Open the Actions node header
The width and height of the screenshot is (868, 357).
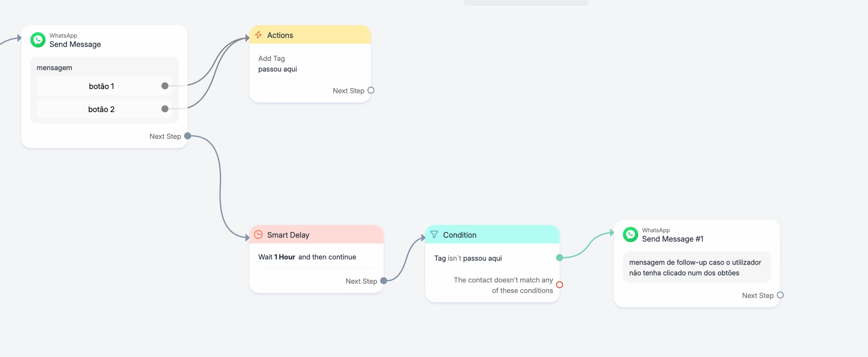[310, 35]
